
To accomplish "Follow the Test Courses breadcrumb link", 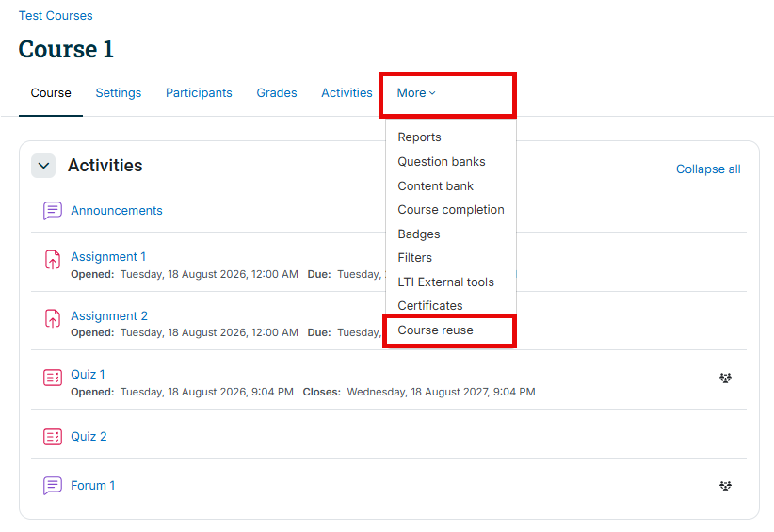I will pyautogui.click(x=56, y=16).
